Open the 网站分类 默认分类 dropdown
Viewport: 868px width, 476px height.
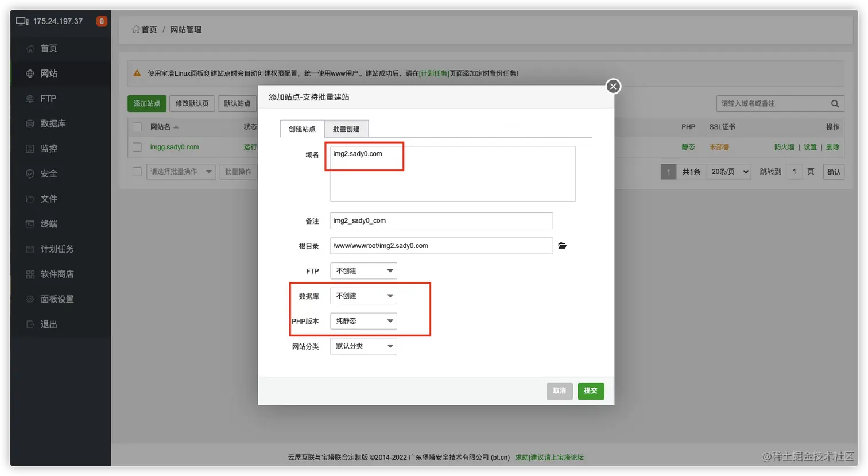point(363,346)
